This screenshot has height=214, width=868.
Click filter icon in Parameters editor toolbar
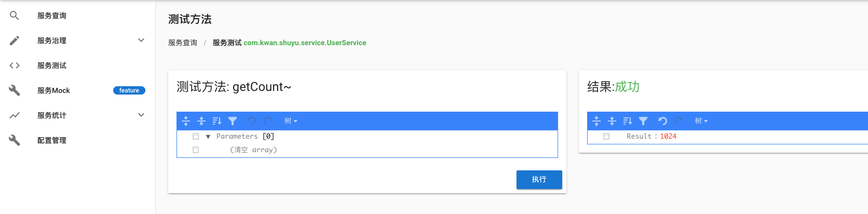[x=233, y=121]
